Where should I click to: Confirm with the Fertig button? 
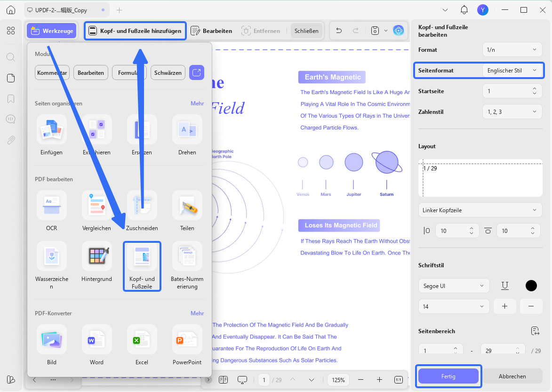[448, 376]
